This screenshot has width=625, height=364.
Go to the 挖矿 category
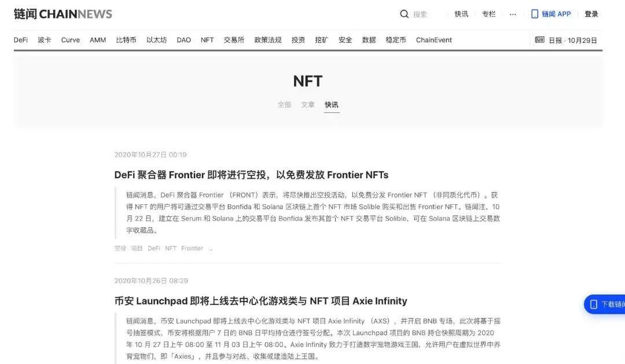tap(322, 40)
